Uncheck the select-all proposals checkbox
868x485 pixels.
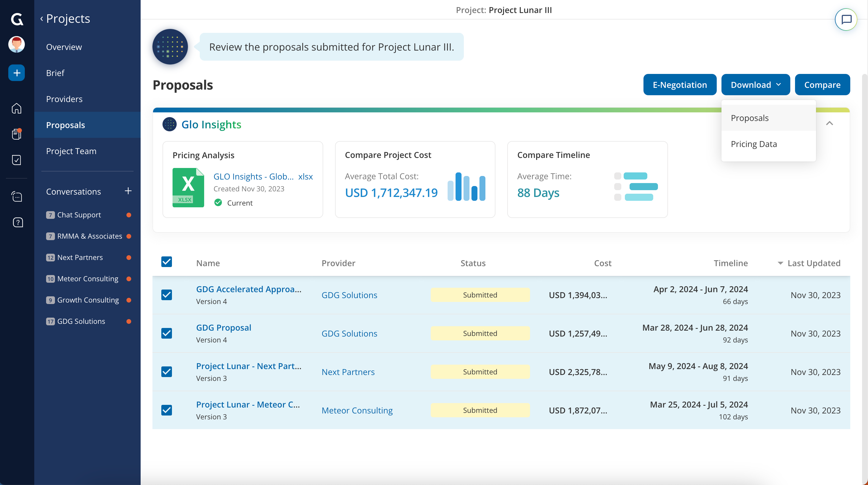[166, 262]
